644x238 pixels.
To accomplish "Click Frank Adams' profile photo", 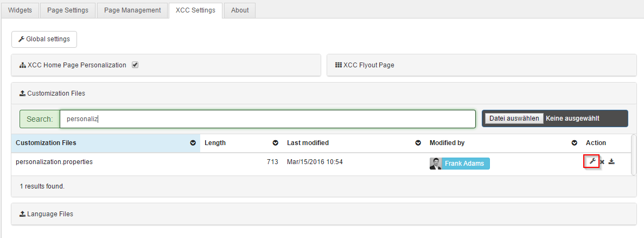I will 435,164.
